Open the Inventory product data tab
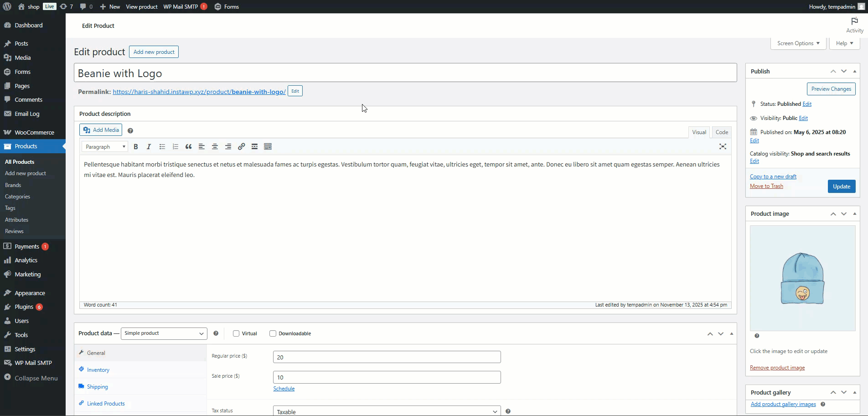The height and width of the screenshot is (416, 868). (x=98, y=370)
